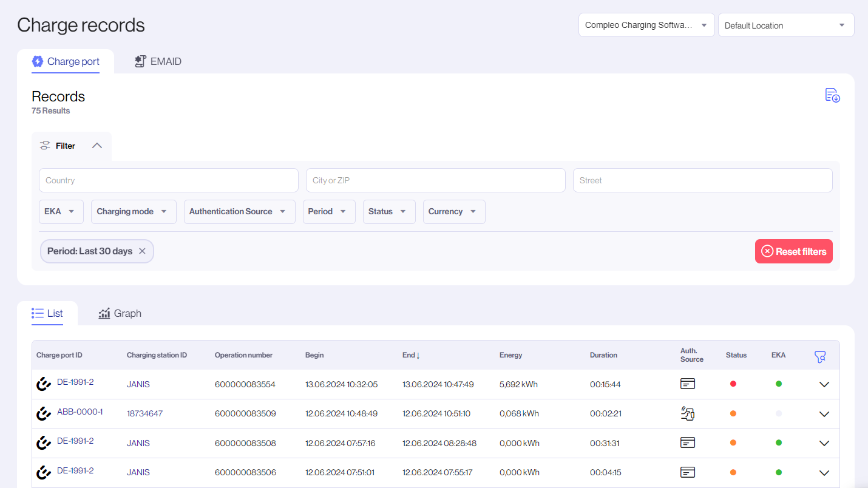
Task: Click the plug-and-charge auth icon for ABB-0000-1
Action: [687, 413]
